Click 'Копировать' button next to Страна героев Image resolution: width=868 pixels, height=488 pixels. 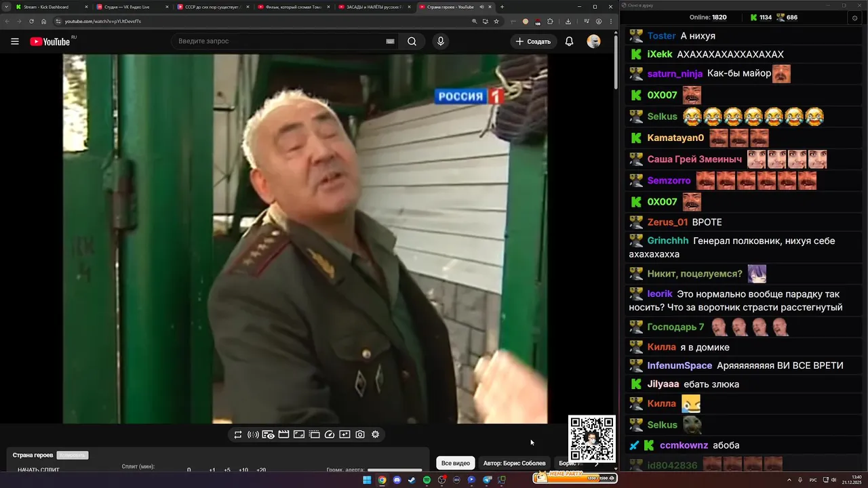[73, 455]
